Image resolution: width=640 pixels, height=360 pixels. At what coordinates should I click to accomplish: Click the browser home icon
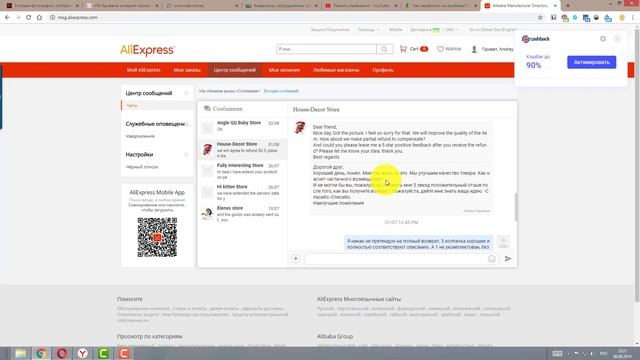[39, 18]
